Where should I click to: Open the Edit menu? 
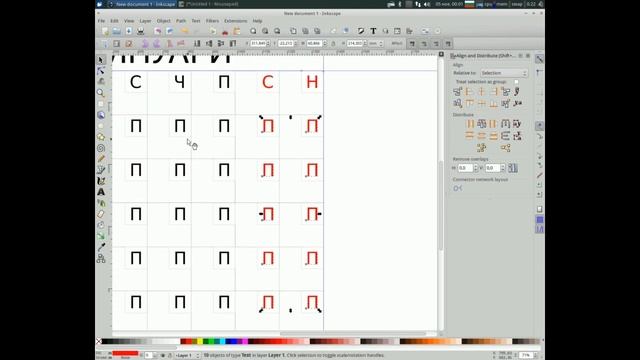pos(114,21)
